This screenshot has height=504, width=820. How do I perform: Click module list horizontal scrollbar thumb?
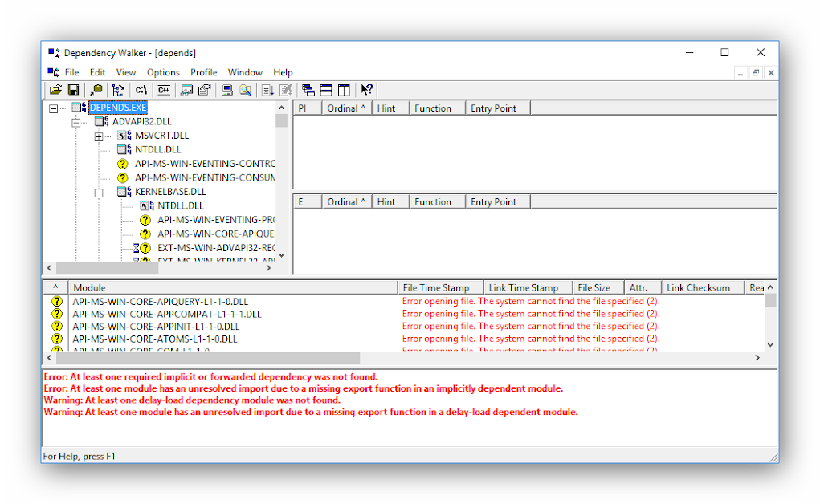[208, 358]
